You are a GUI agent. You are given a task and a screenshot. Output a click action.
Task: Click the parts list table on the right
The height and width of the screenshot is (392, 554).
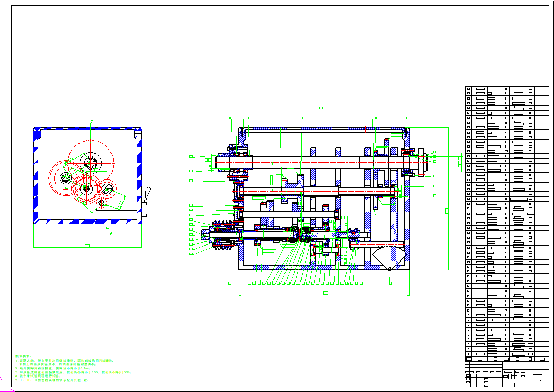coord(506,222)
